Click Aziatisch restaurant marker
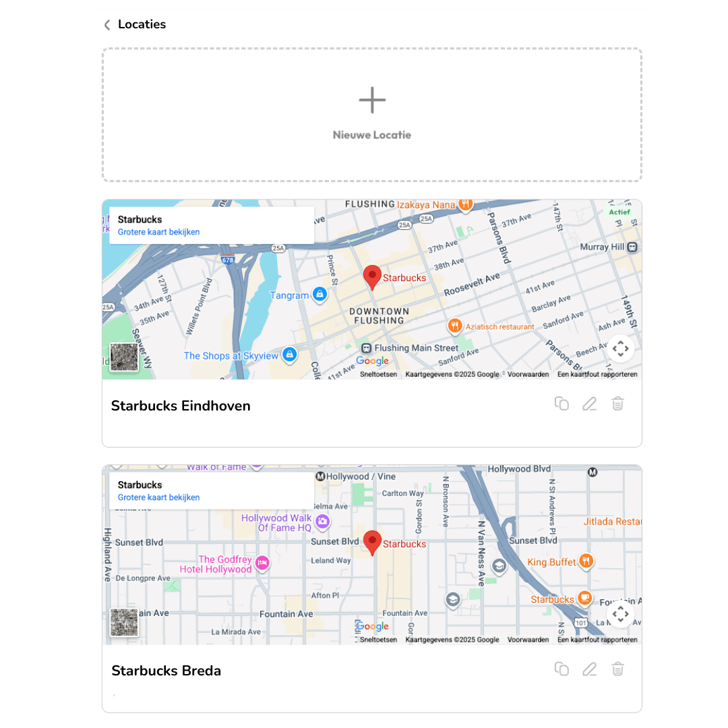The image size is (728, 728). point(454,326)
